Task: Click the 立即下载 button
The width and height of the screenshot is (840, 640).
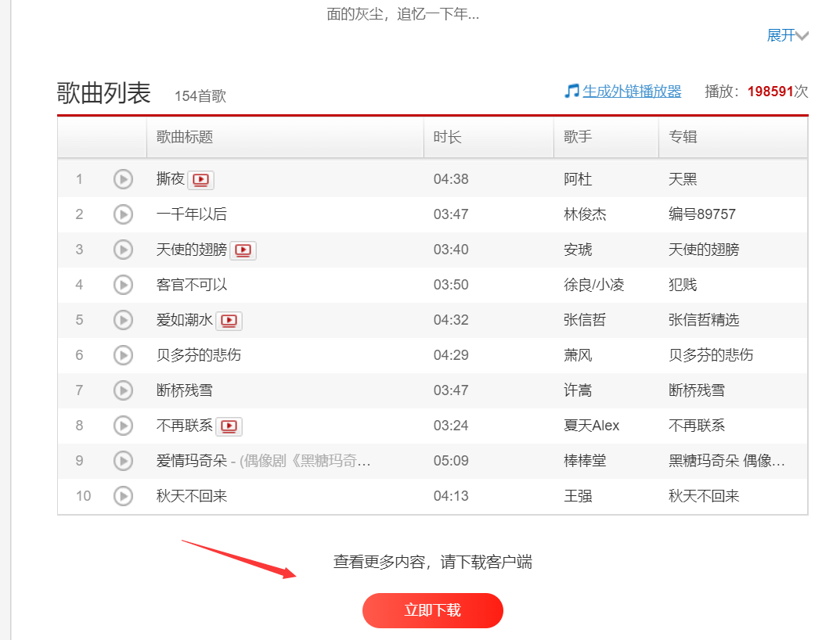Action: coord(432,611)
